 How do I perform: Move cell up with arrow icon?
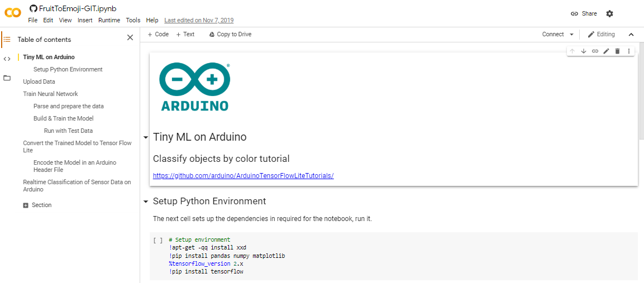point(572,51)
